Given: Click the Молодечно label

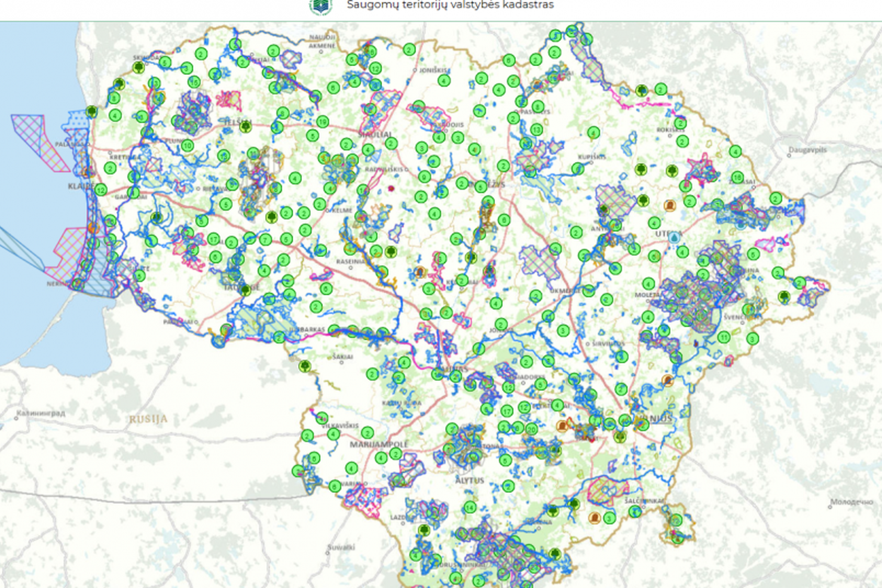Looking at the screenshot, I should [852, 502].
